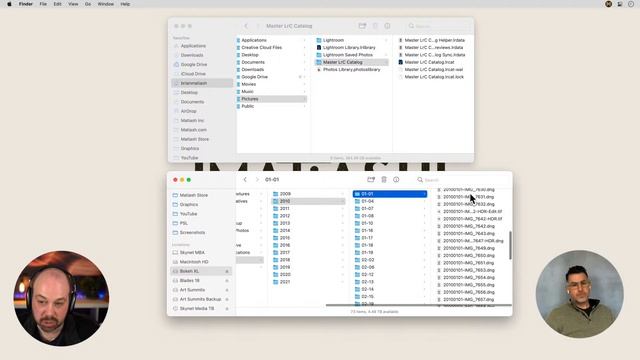Open the Go menu
Image resolution: width=640 pixels, height=360 pixels.
(88, 4)
